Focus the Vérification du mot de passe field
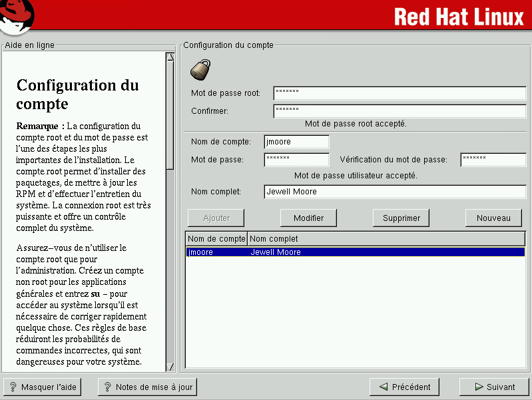The height and width of the screenshot is (400, 532). click(x=493, y=160)
